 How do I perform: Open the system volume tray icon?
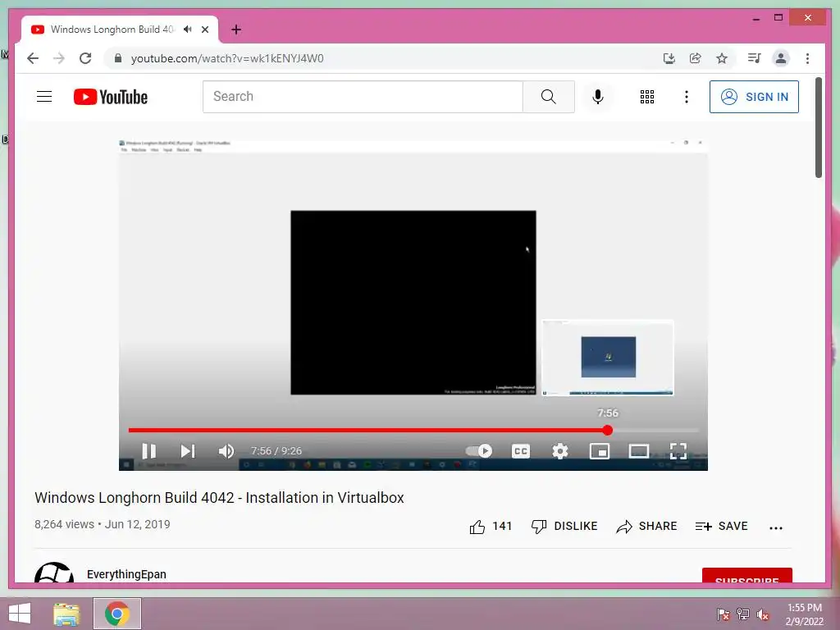(763, 614)
